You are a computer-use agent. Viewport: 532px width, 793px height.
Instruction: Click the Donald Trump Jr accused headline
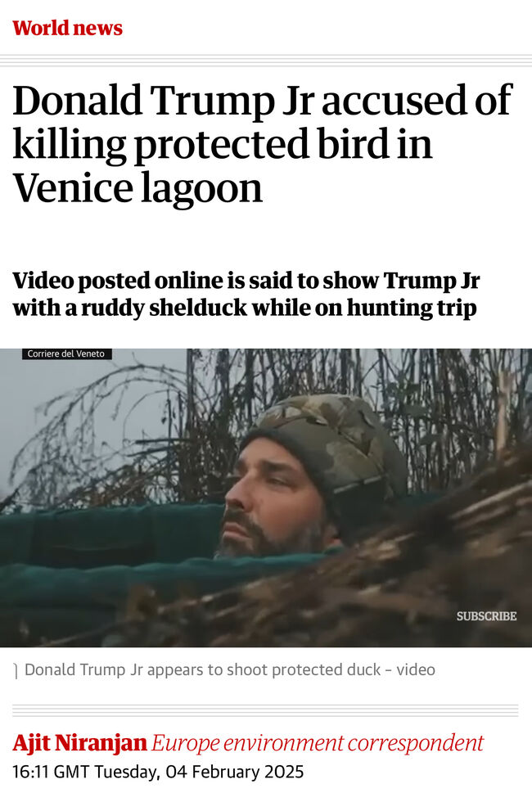pos(263,143)
